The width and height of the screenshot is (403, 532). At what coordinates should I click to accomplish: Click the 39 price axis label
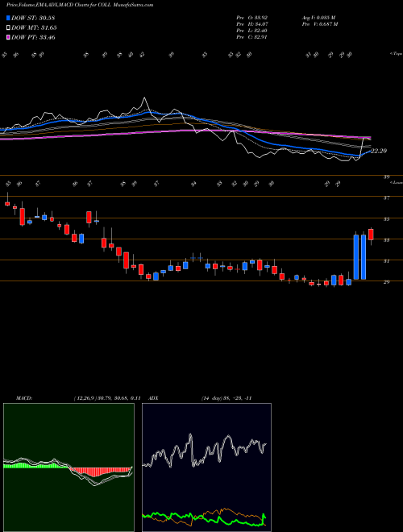coord(386,177)
